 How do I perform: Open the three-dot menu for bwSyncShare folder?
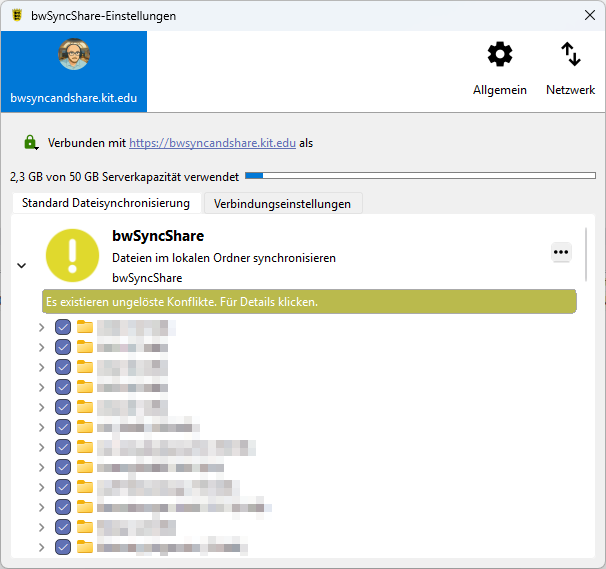561,253
